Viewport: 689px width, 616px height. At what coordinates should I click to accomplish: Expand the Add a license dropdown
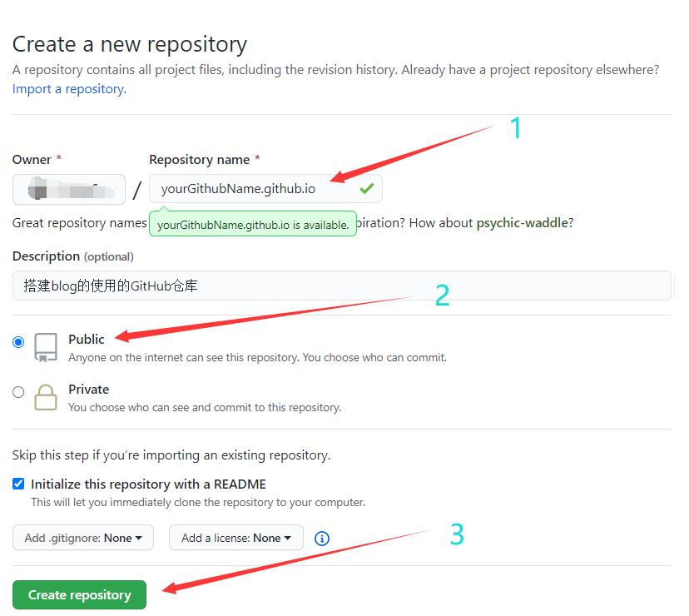point(236,537)
